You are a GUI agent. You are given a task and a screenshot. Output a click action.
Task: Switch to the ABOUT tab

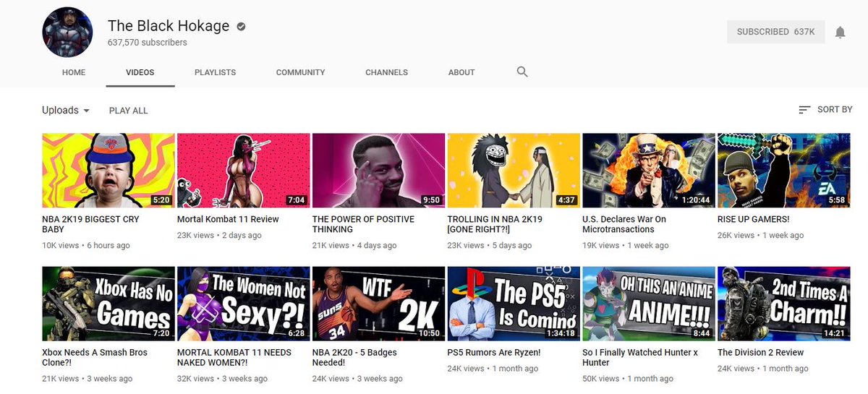tap(461, 72)
